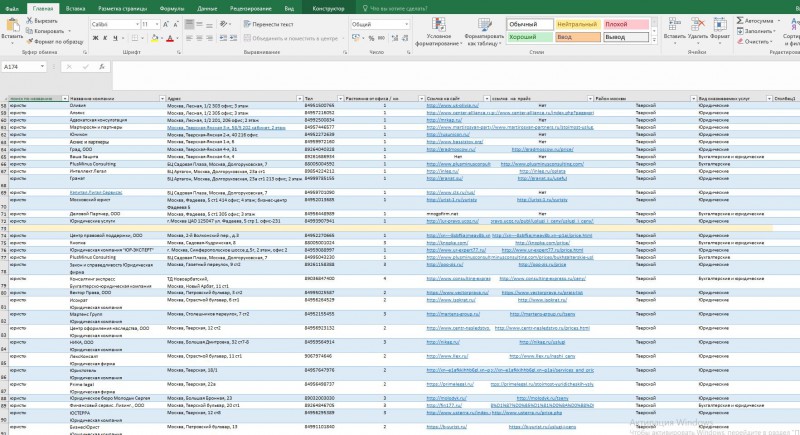Open filter dropdown for Название компании column
The height and width of the screenshot is (435, 800).
(x=162, y=98)
